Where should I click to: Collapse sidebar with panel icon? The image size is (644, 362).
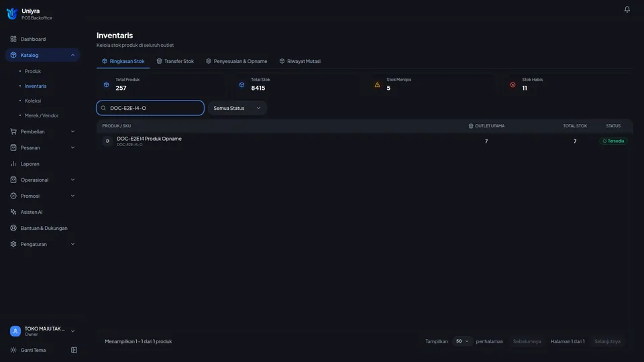[74, 350]
